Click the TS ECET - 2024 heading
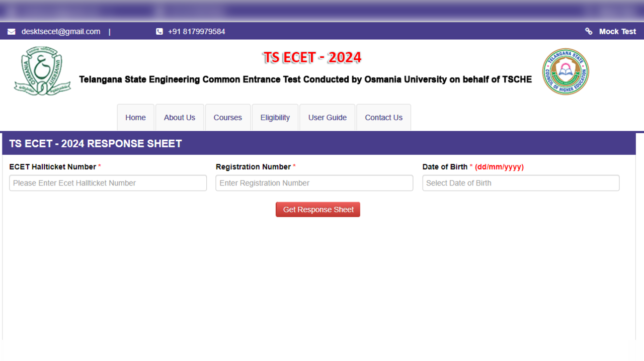644x361 pixels. 312,57
